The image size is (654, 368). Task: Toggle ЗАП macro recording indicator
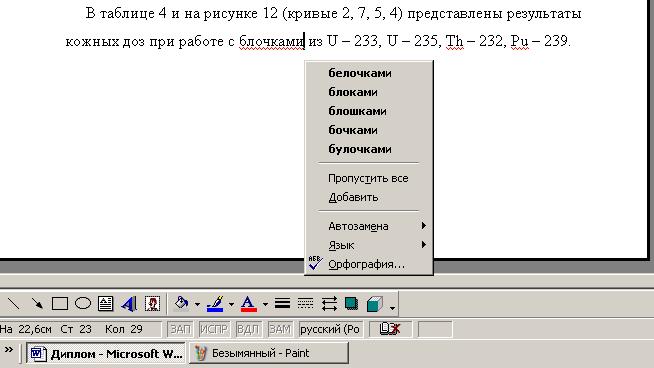(x=180, y=329)
